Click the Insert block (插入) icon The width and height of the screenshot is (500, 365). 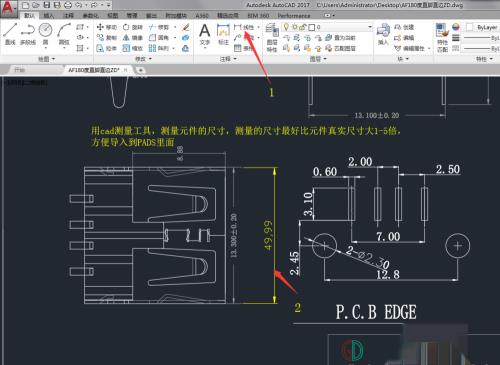pos(383,34)
